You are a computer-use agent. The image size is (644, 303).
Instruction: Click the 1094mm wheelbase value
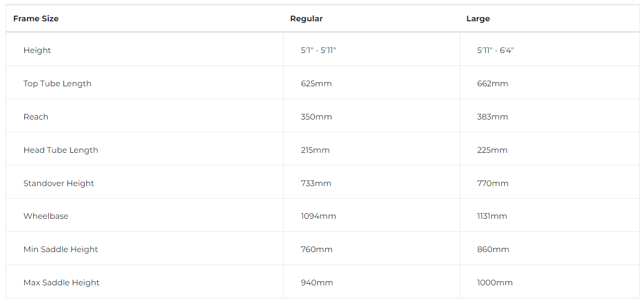[318, 216]
